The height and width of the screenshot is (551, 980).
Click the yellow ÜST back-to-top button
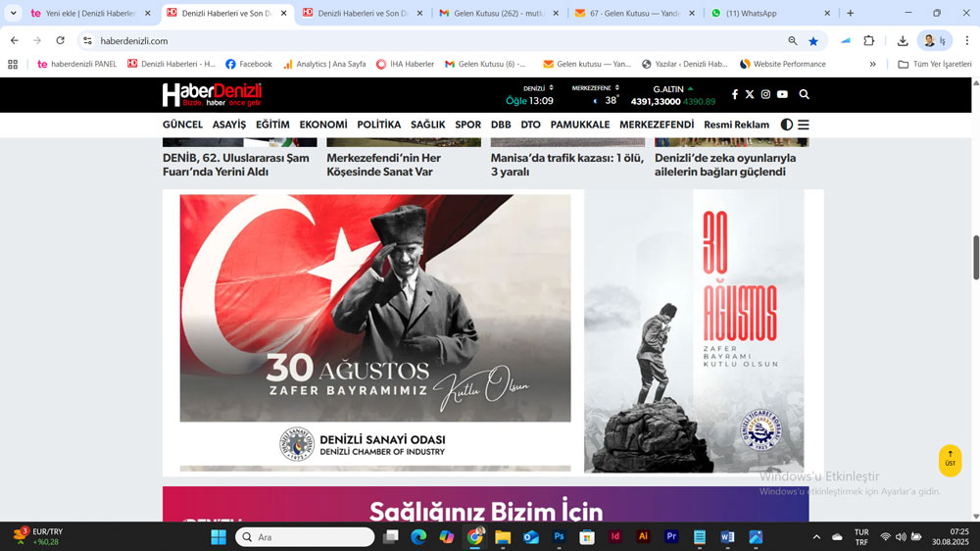(x=950, y=461)
